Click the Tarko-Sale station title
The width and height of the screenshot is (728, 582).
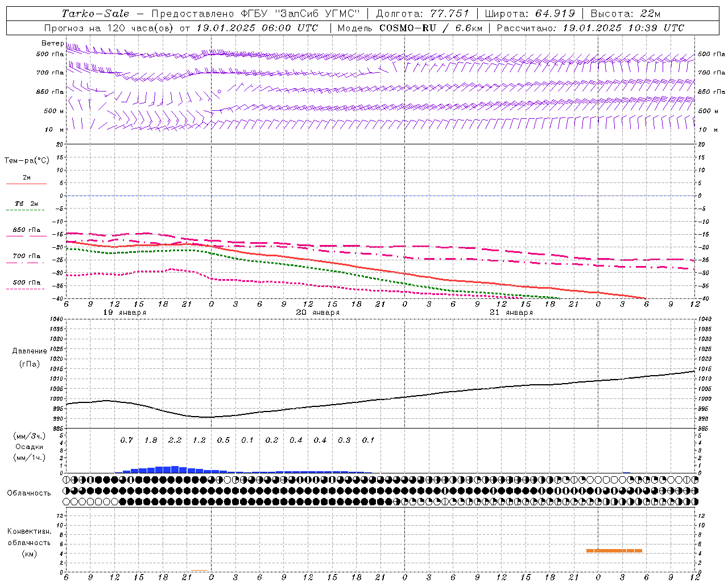pos(96,14)
